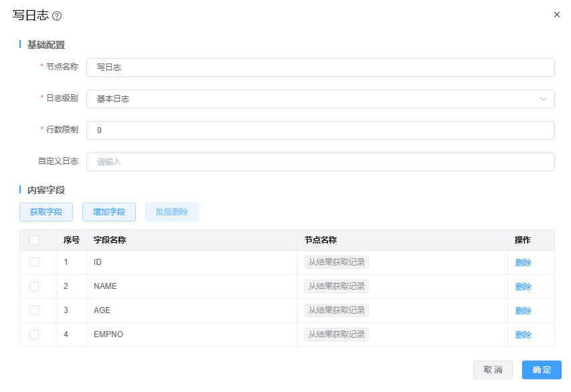Click 从结果获取记录 tag on the EMPNO row
Viewport: 571px width, 392px height.
335,334
